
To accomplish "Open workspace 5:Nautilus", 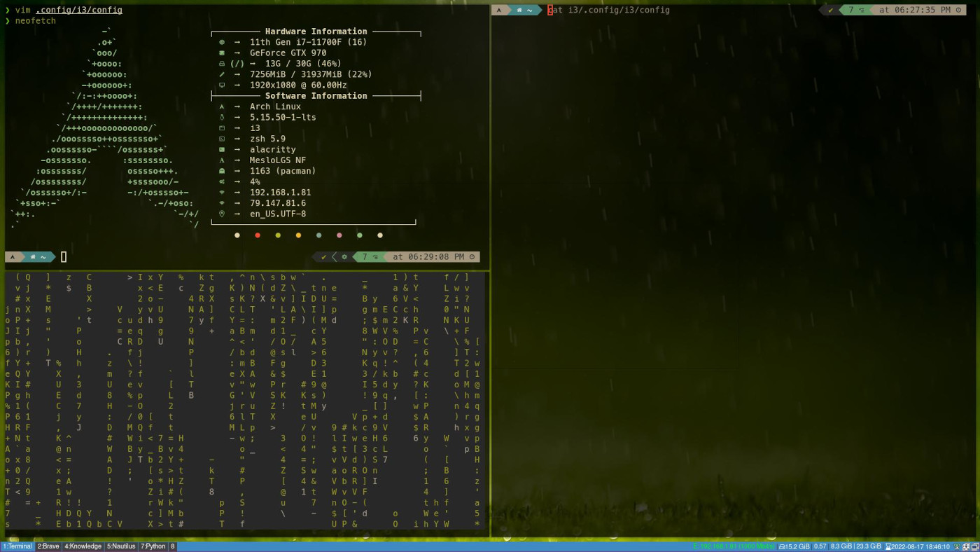I will (120, 546).
